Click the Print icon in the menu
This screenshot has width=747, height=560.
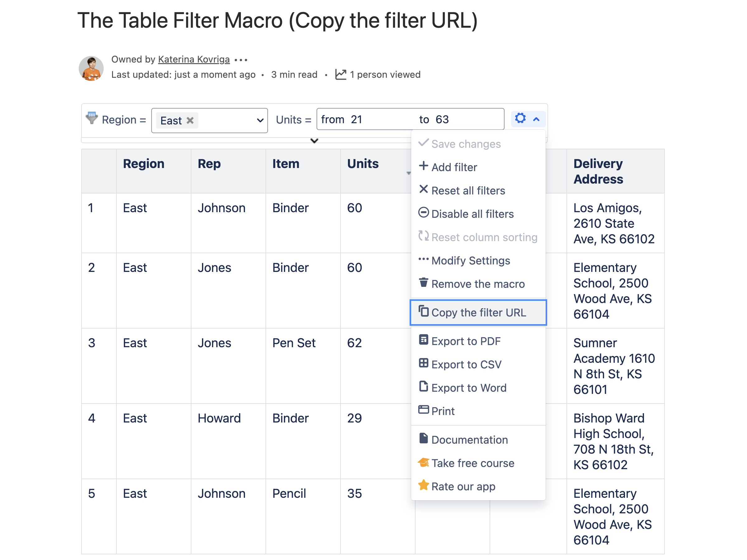(x=424, y=410)
